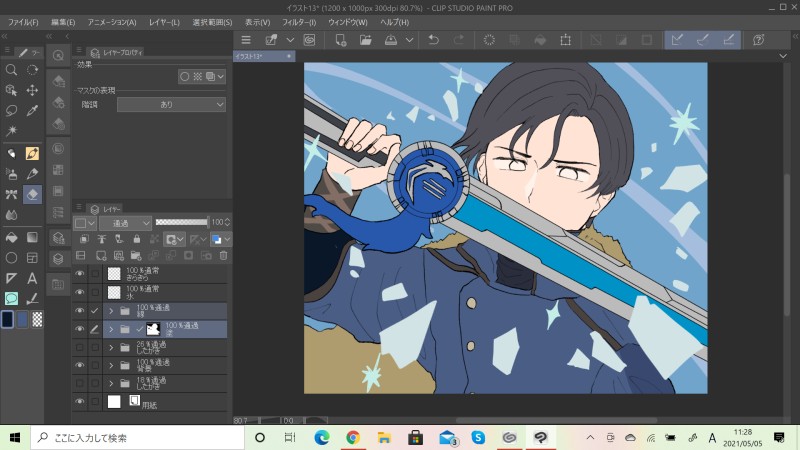Select the Balloon speech bubble tool

coord(11,298)
